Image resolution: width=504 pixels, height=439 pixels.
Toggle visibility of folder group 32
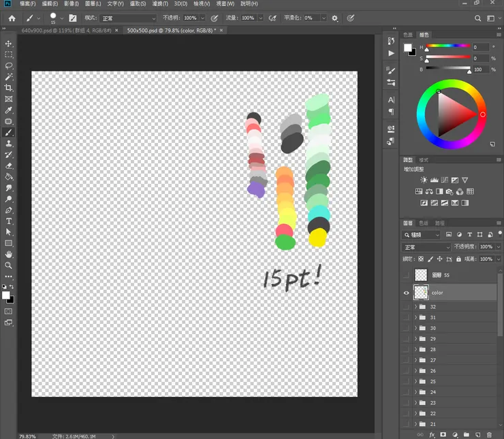click(407, 307)
